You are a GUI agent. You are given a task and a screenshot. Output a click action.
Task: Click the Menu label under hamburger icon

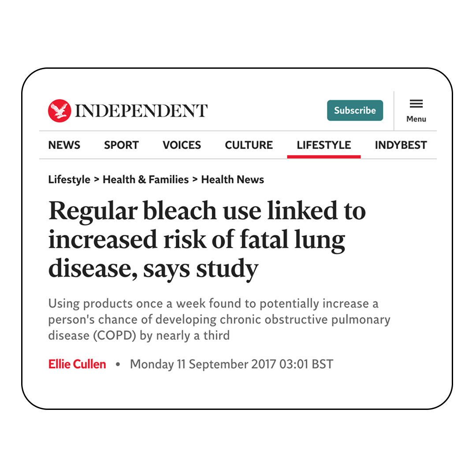click(x=416, y=119)
